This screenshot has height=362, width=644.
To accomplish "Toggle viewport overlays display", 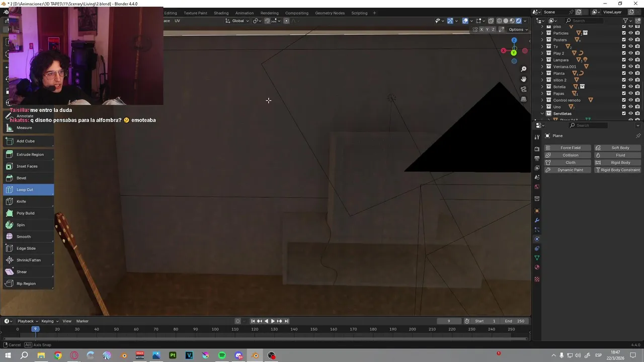I will [465, 21].
